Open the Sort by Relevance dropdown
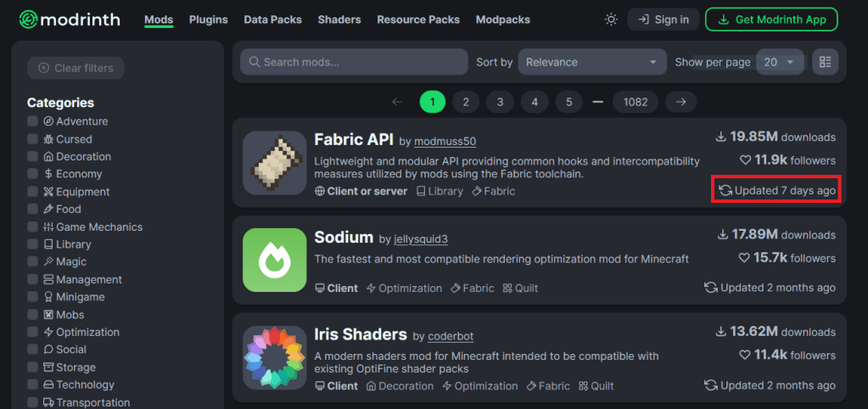This screenshot has height=409, width=868. (x=592, y=62)
